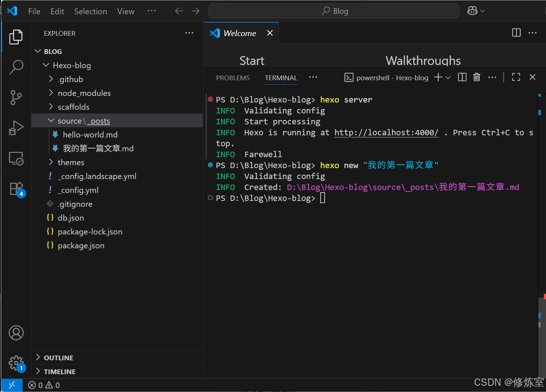Open hello-world.md file
The width and height of the screenshot is (546, 392).
(x=90, y=135)
